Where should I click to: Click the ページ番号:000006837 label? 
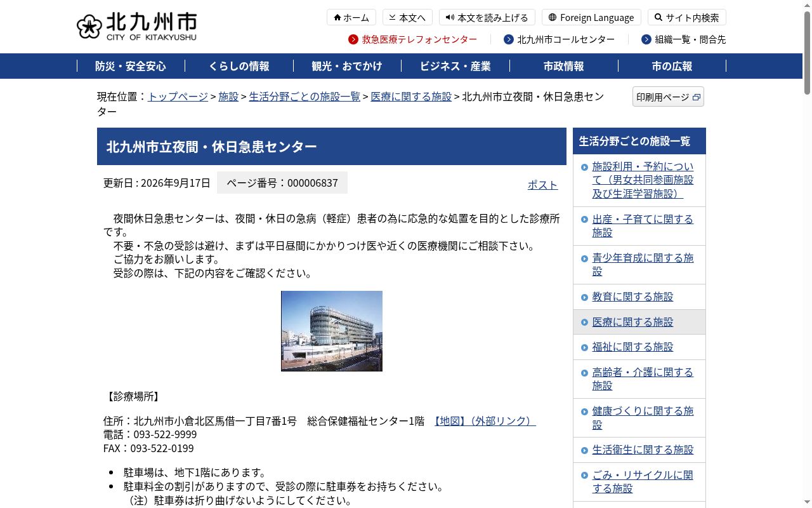282,183
